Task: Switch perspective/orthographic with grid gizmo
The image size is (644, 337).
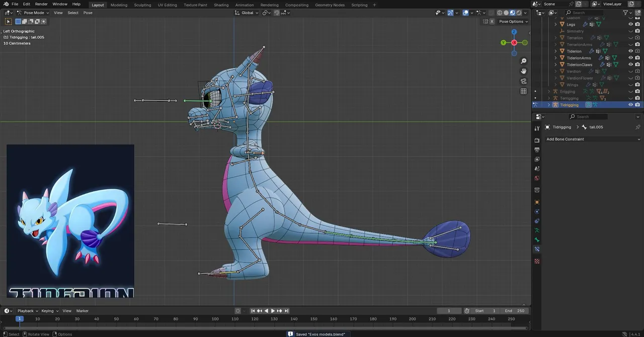Action: 524,92
